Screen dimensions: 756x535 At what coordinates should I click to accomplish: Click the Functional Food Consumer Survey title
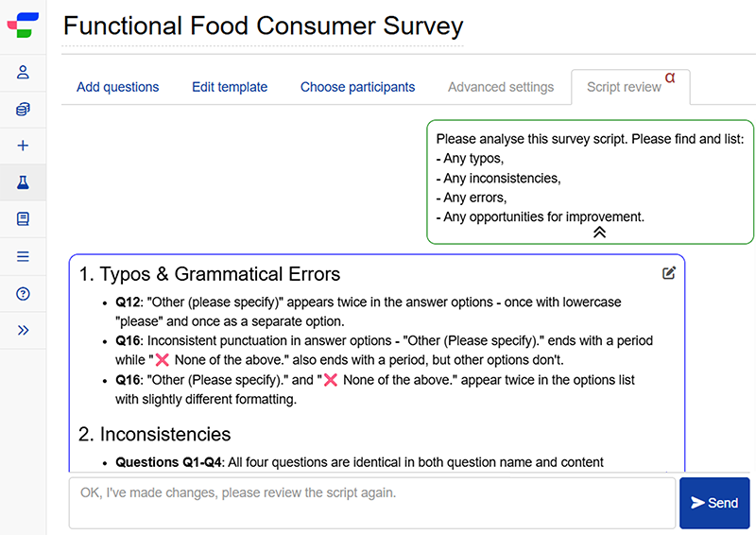tap(263, 26)
